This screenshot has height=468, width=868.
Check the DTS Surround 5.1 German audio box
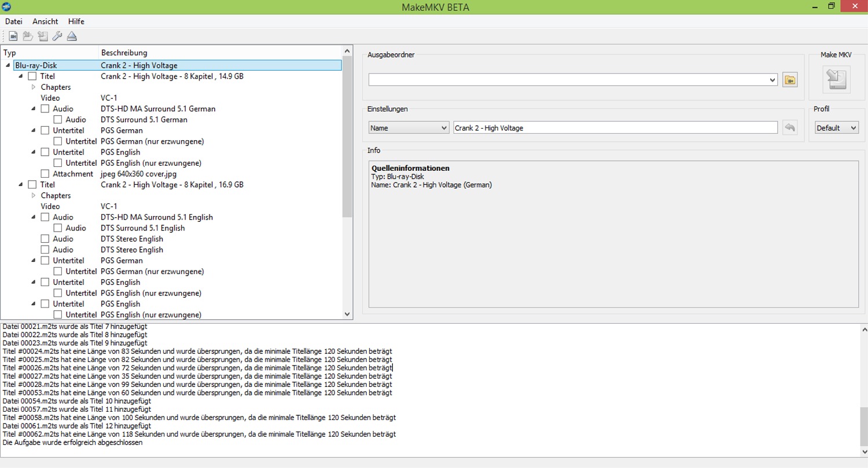point(58,119)
